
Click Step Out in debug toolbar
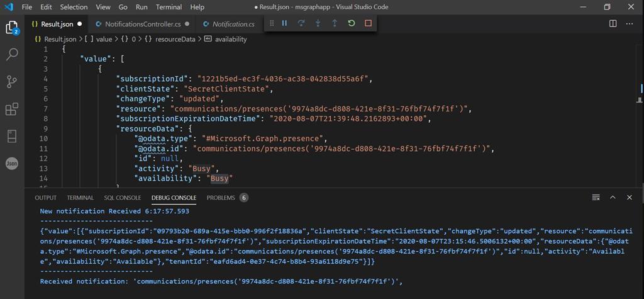tap(335, 23)
